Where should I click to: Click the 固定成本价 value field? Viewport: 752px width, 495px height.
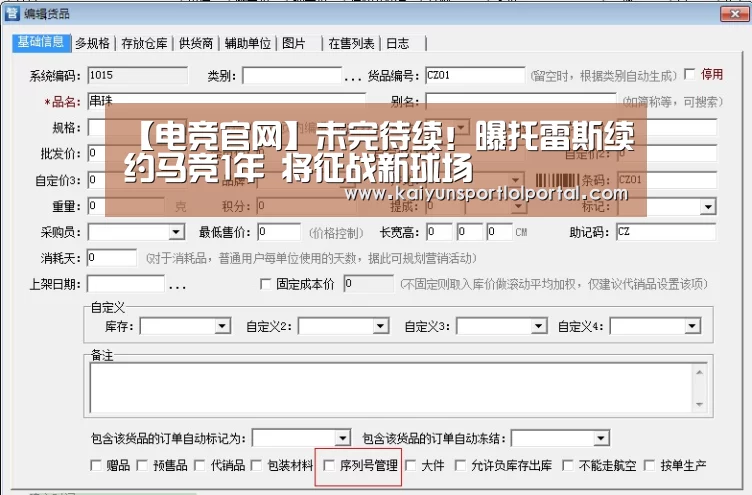pos(369,284)
